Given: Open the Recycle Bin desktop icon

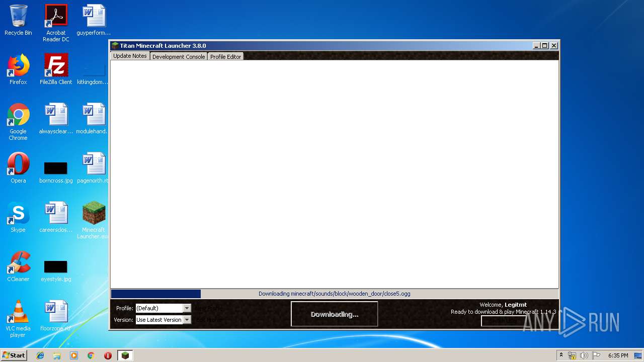Looking at the screenshot, I should click(x=18, y=21).
